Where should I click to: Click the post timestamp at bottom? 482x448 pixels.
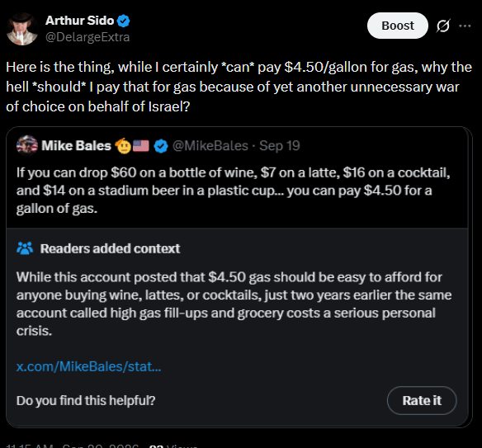point(73,446)
